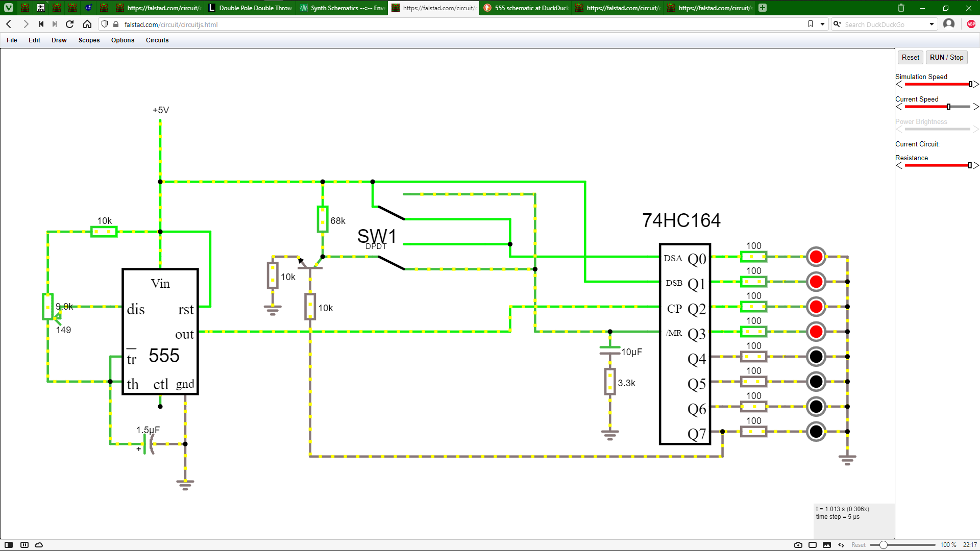Open the Circuits menu
Image resolution: width=980 pixels, height=551 pixels.
click(157, 40)
